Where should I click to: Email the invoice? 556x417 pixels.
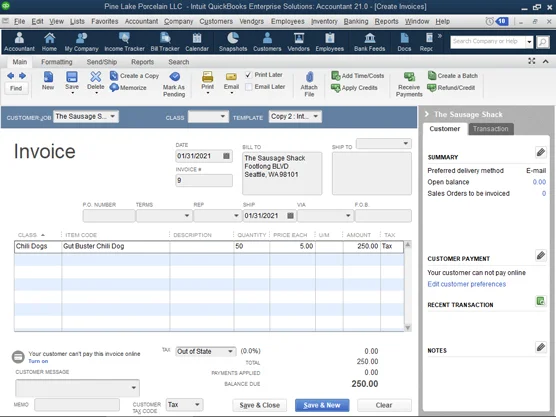231,80
